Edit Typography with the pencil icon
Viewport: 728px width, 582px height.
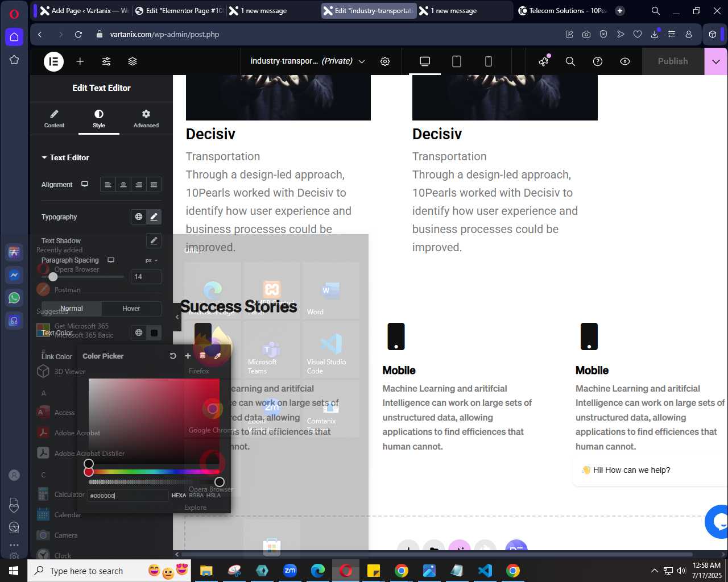pyautogui.click(x=154, y=217)
